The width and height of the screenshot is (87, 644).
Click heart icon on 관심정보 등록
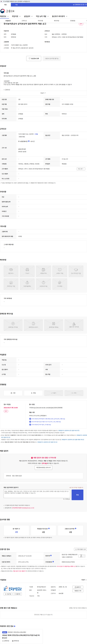coord(30,58)
